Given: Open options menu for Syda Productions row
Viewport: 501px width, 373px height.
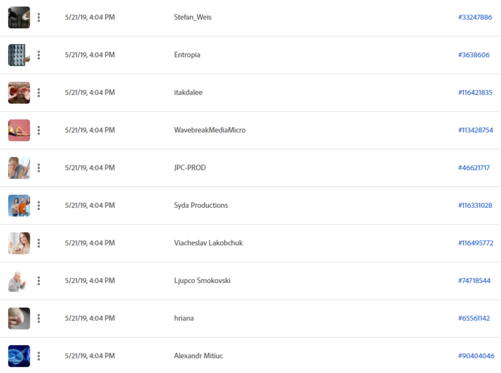Looking at the screenshot, I should tap(39, 206).
